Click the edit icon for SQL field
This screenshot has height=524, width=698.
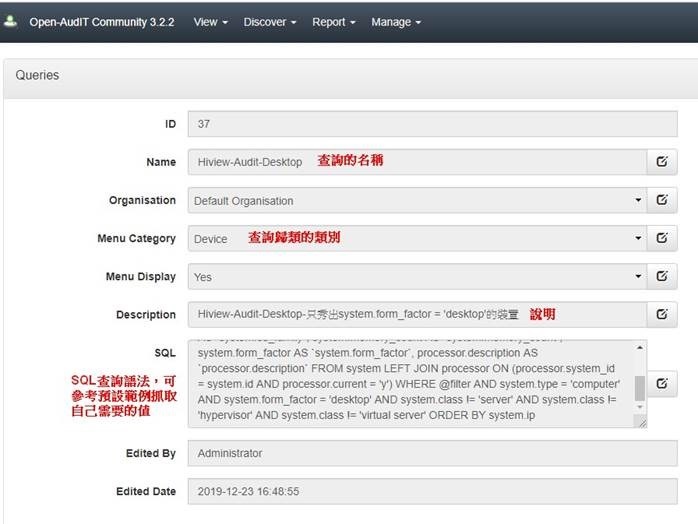(662, 384)
